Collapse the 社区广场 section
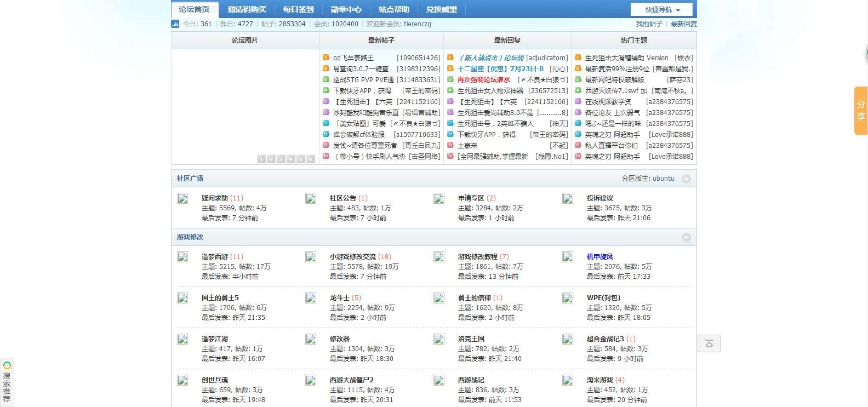This screenshot has width=868, height=407. (x=686, y=179)
